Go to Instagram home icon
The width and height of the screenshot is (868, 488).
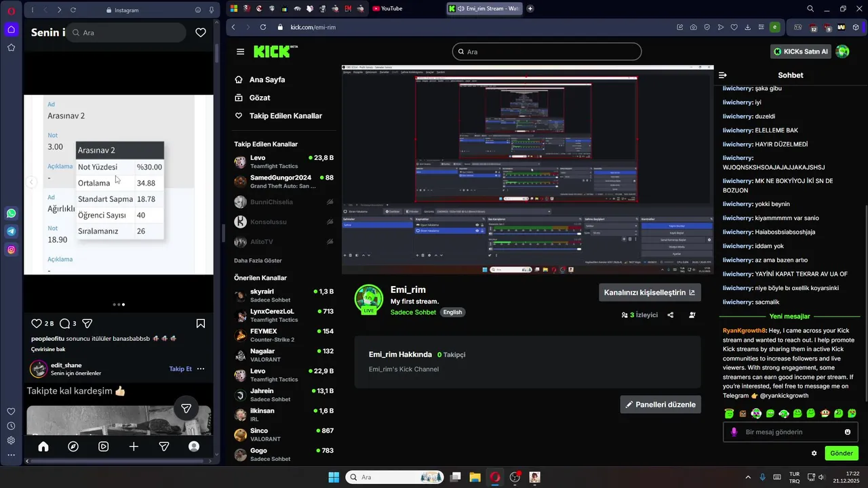click(43, 447)
